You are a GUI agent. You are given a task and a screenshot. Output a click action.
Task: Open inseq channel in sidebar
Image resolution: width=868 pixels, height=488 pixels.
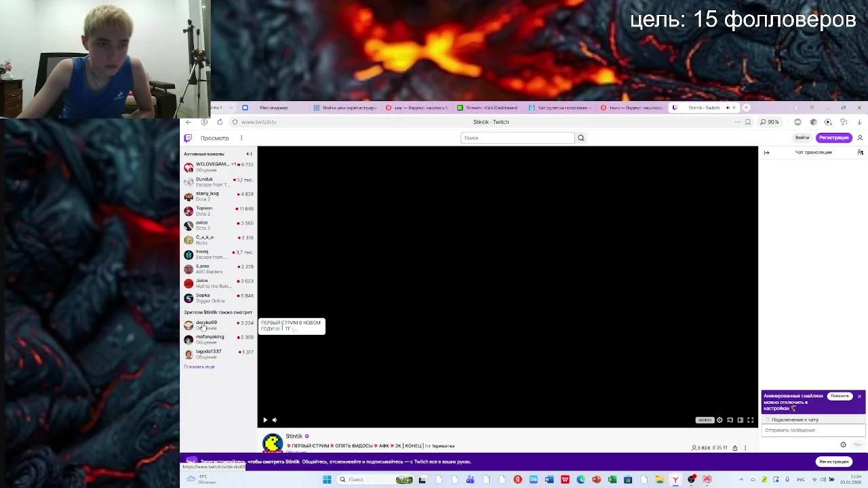pyautogui.click(x=218, y=254)
